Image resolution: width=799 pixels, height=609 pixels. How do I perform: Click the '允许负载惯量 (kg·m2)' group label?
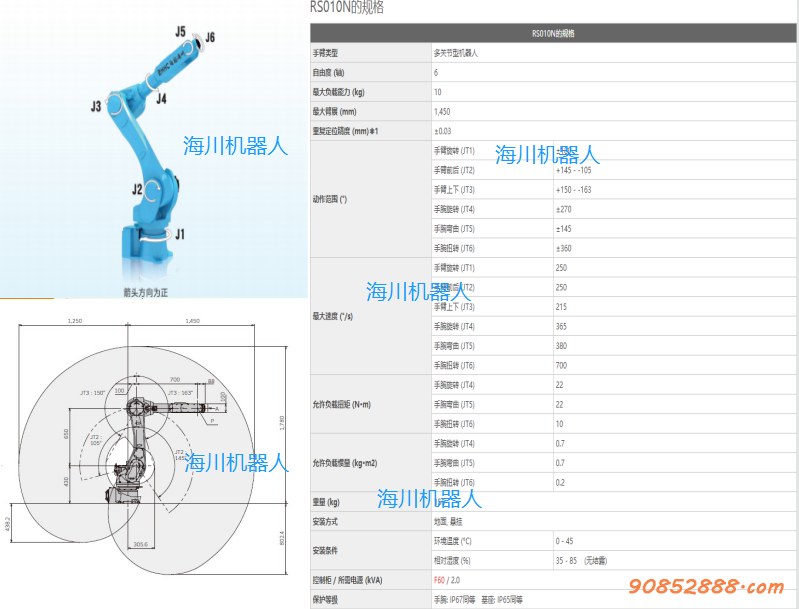point(344,463)
